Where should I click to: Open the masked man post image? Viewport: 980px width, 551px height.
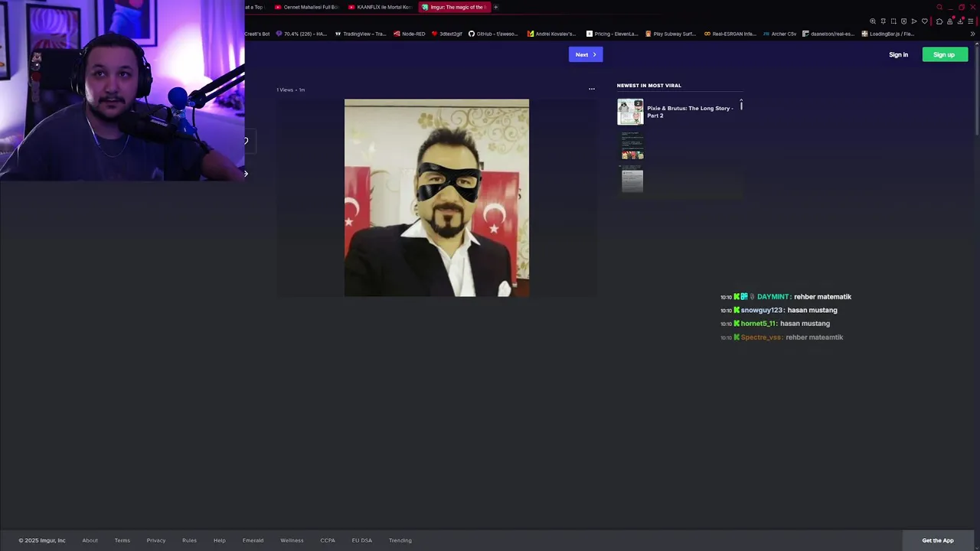pos(436,197)
